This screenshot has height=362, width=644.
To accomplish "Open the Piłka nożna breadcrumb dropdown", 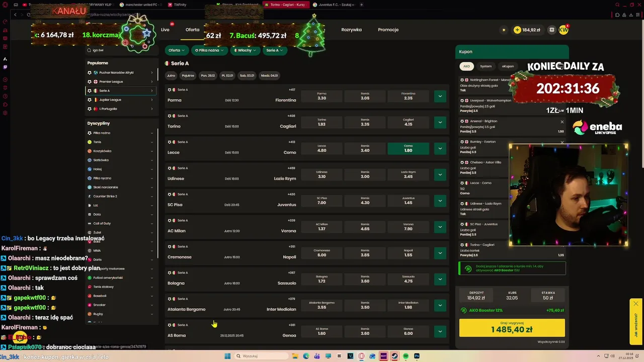I will (209, 50).
